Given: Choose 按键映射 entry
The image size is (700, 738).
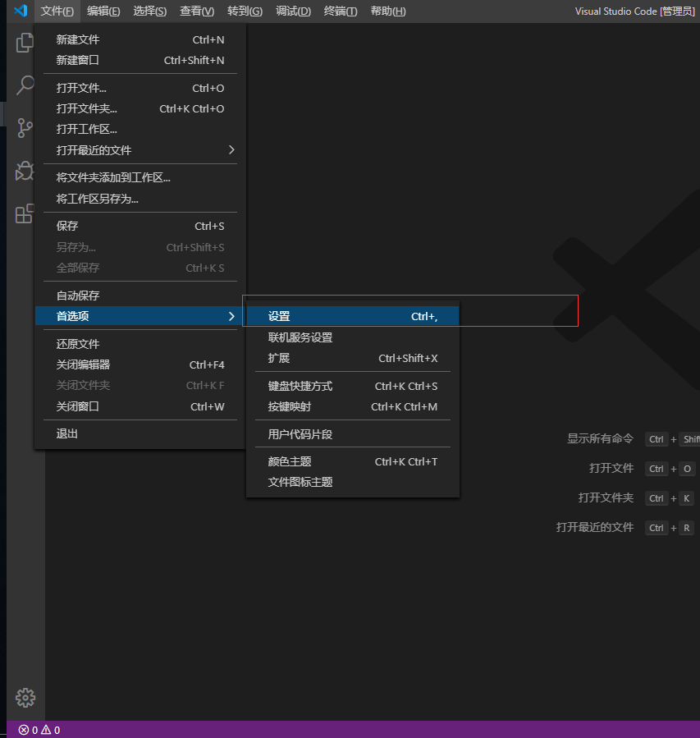Looking at the screenshot, I should (x=352, y=406).
